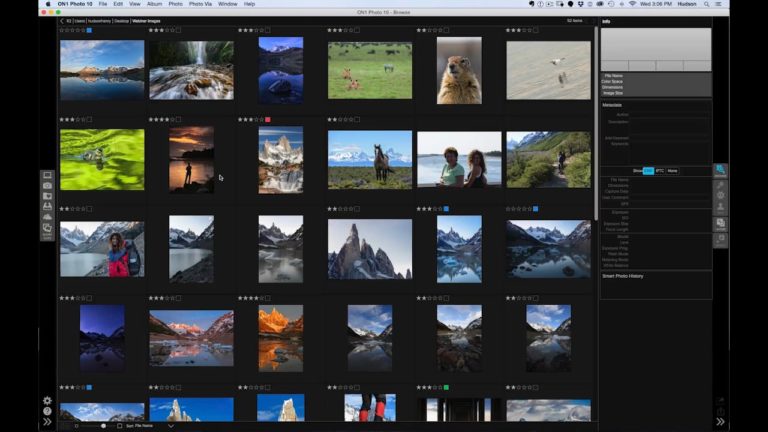Toggle checkbox left of Sort File Name

(x=120, y=426)
